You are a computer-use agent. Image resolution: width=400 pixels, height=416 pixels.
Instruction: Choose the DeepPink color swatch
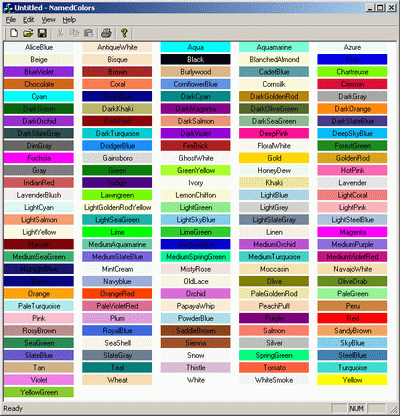coord(274,134)
